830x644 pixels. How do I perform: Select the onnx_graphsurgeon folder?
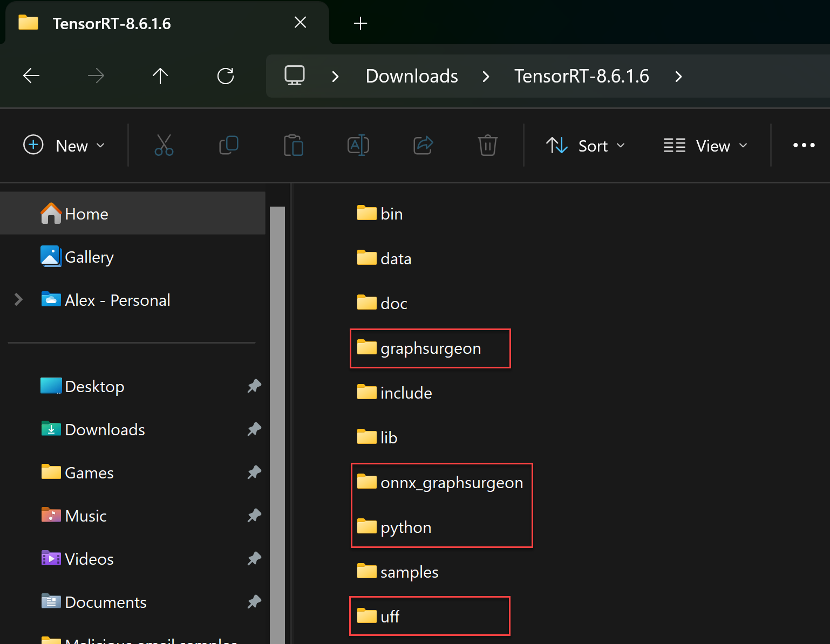tap(440, 482)
